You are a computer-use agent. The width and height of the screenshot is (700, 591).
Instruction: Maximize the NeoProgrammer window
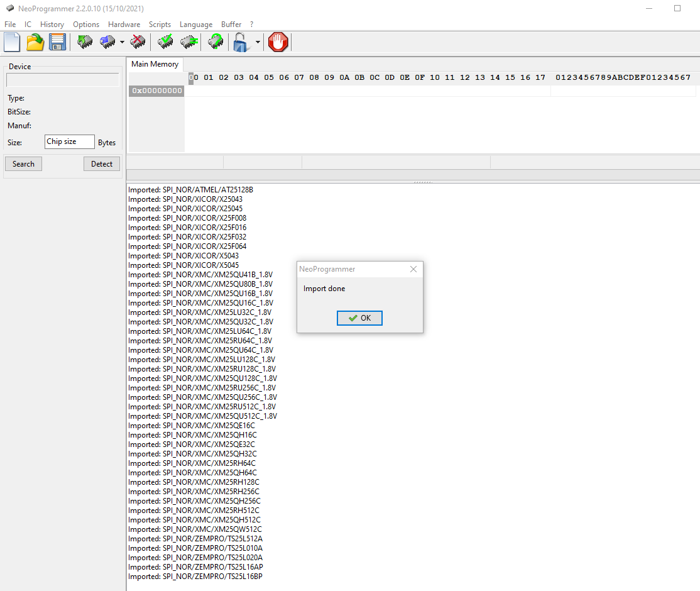click(x=677, y=8)
